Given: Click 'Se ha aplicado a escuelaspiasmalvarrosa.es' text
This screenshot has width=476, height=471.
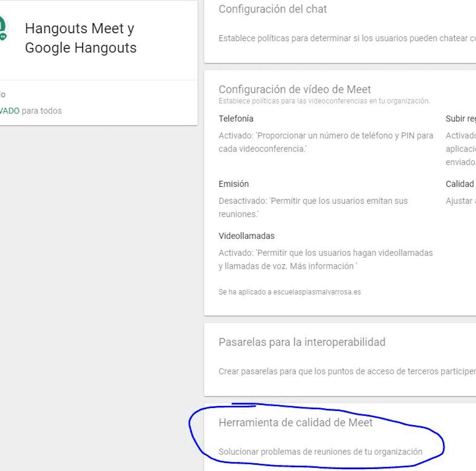Looking at the screenshot, I should click(289, 292).
